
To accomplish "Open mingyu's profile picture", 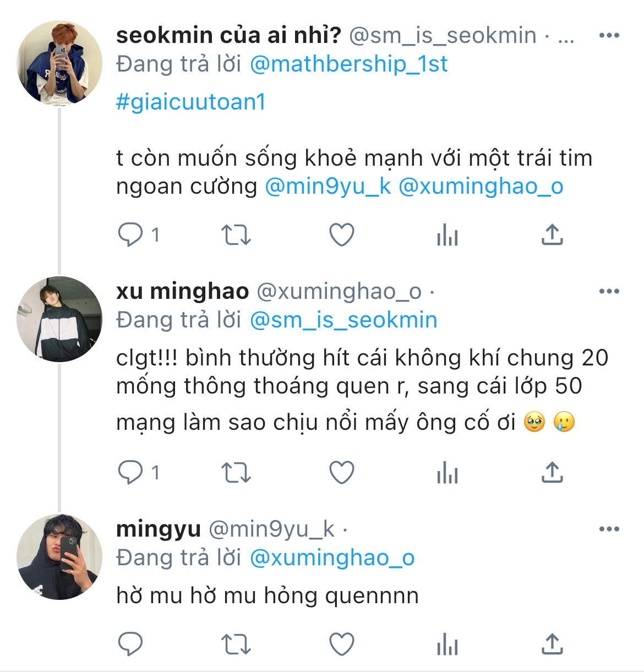I will point(59,557).
